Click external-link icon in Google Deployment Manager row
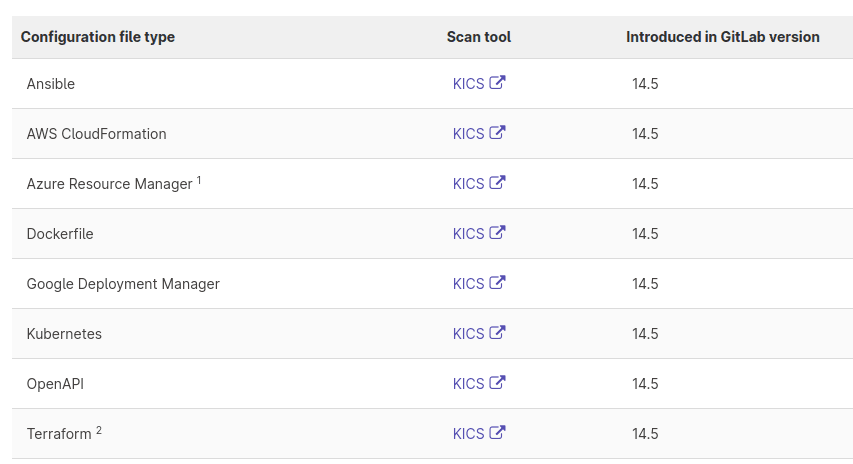 (497, 283)
